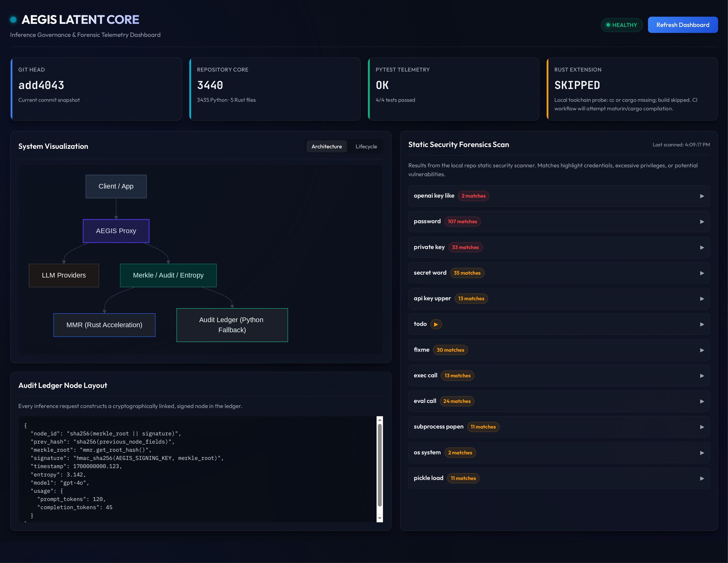Click the RUST EXTENSION value SKIPPED

577,85
